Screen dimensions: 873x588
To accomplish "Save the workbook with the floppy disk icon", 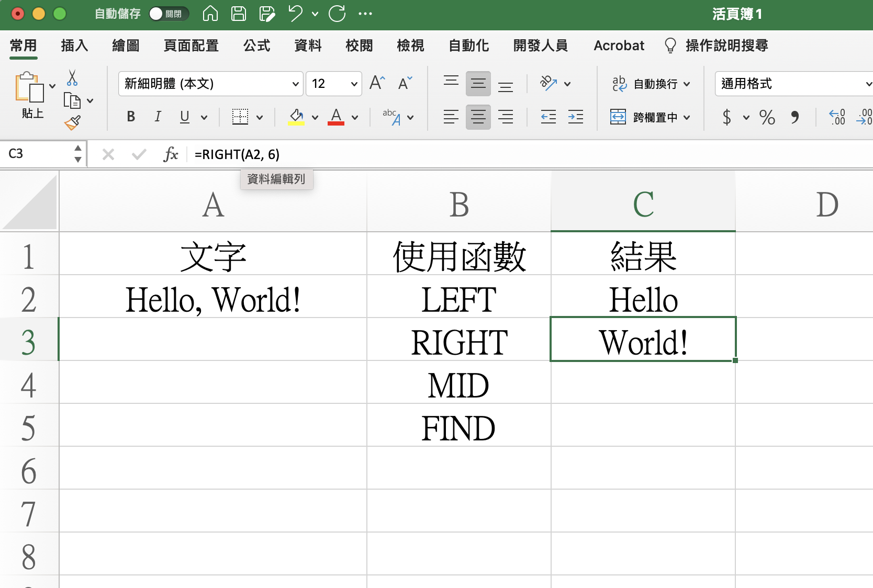I will tap(239, 14).
